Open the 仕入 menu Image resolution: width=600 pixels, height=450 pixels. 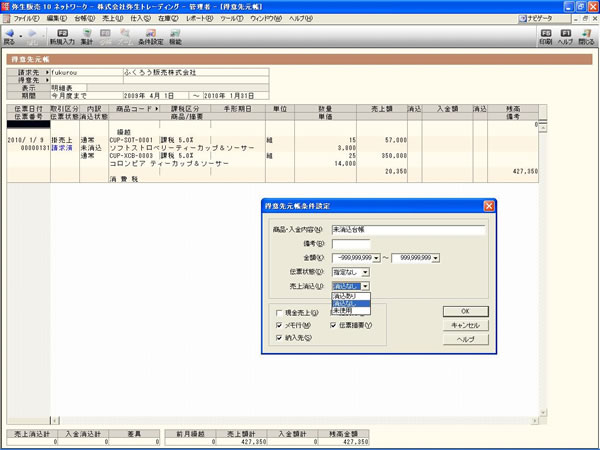140,18
